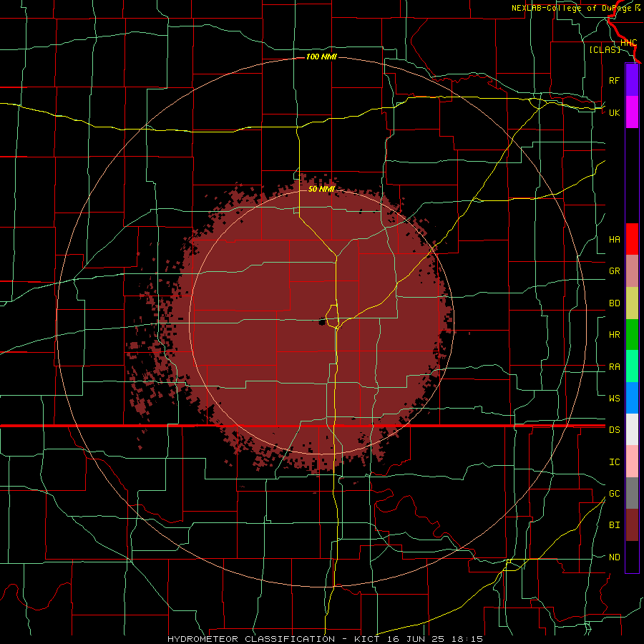Click the IC light pink legend block
The width and height of the screenshot is (644, 644).
632,462
